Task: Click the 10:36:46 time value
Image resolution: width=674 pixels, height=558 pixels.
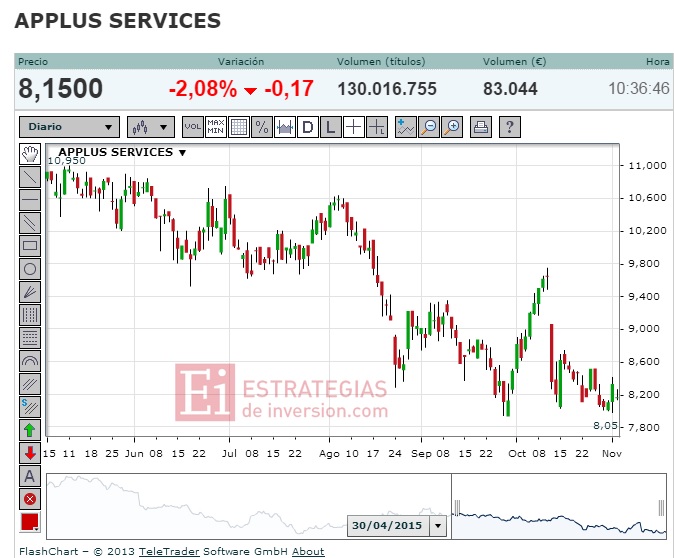Action: coord(639,89)
